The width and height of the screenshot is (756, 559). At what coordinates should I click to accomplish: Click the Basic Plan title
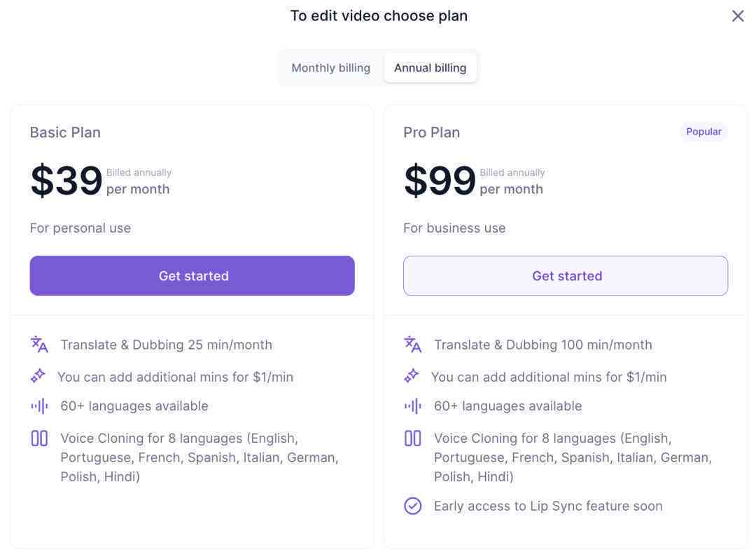(65, 132)
